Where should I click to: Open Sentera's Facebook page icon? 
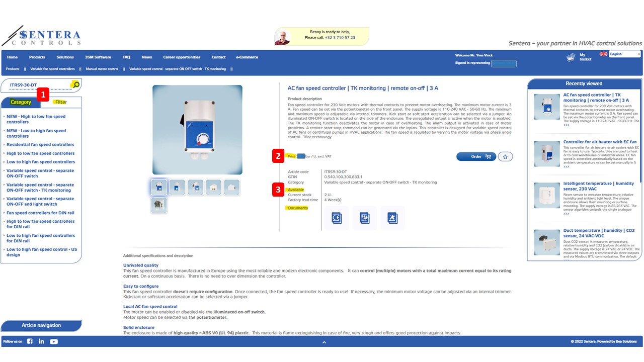tap(30, 341)
